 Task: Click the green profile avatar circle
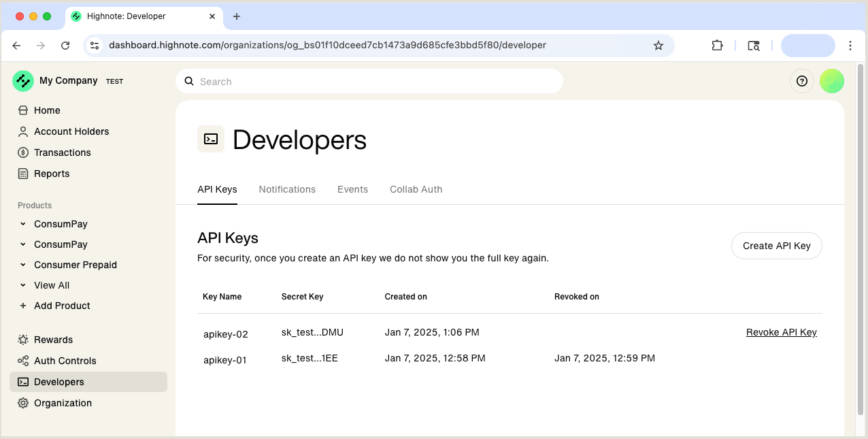tap(832, 81)
